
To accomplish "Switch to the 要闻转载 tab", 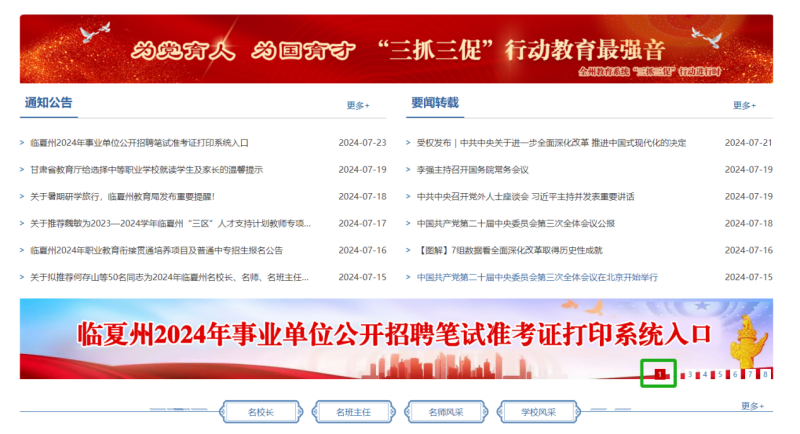I will pyautogui.click(x=434, y=102).
